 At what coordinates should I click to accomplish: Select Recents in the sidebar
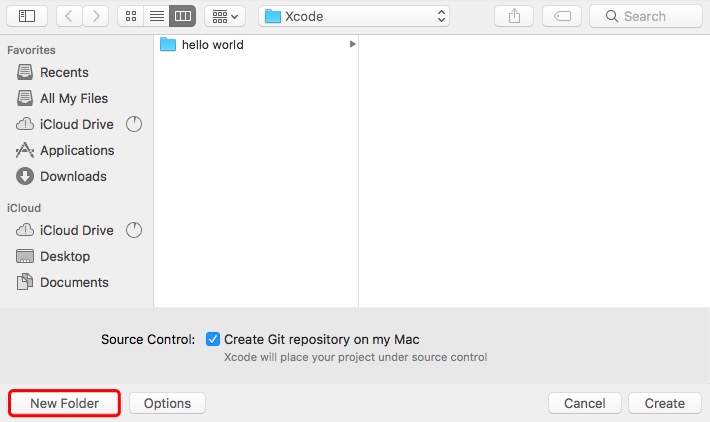64,72
